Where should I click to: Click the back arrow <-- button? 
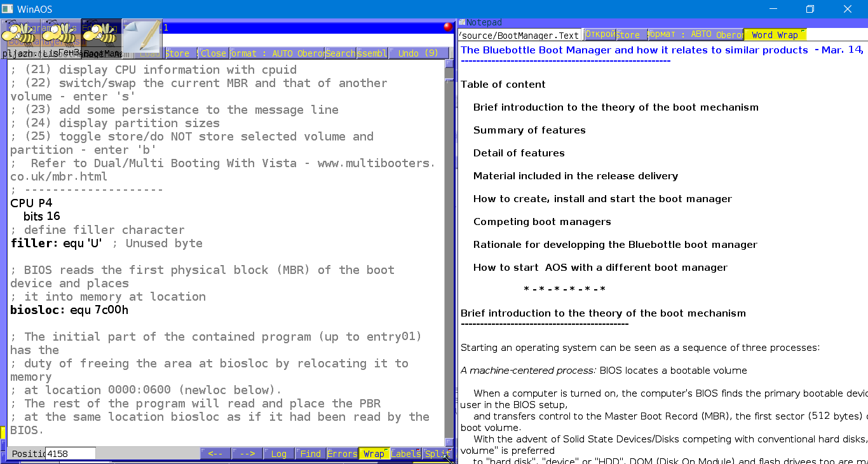[x=215, y=453]
